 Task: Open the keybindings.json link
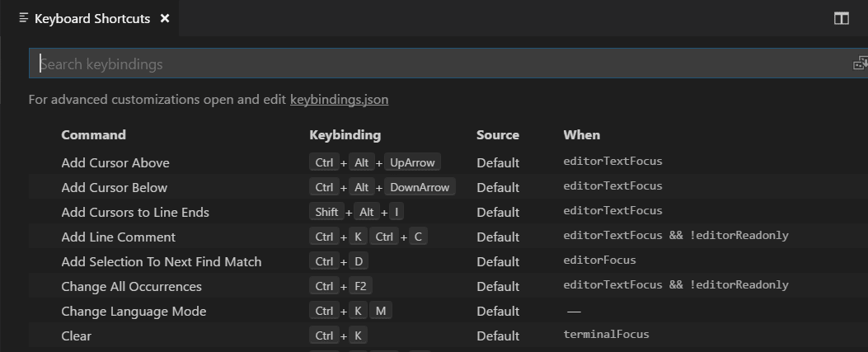339,100
